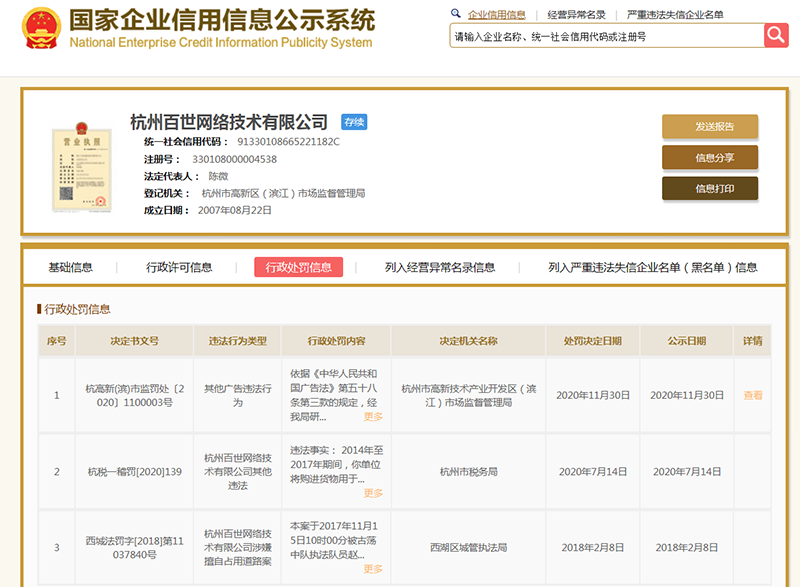
Task: Click the red search magnifier button
Action: coord(776,35)
